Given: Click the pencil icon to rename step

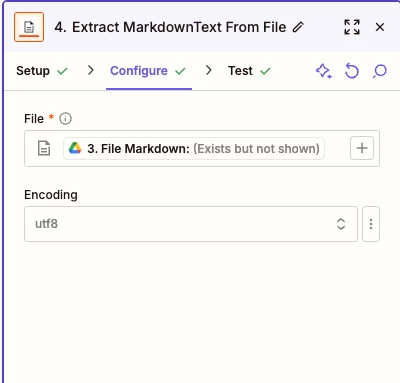Looking at the screenshot, I should pyautogui.click(x=298, y=27).
